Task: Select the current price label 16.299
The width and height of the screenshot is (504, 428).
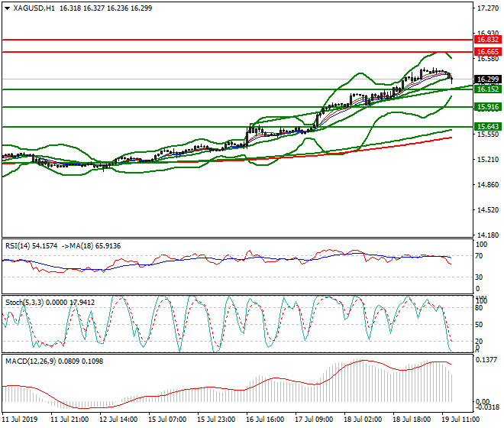Action: click(488, 79)
